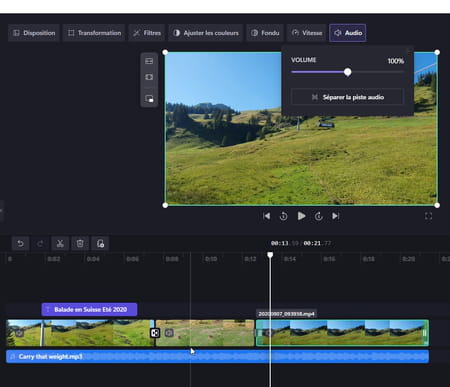450x387 pixels.
Task: Click the left trim handle of the selected clip
Action: pyautogui.click(x=260, y=333)
